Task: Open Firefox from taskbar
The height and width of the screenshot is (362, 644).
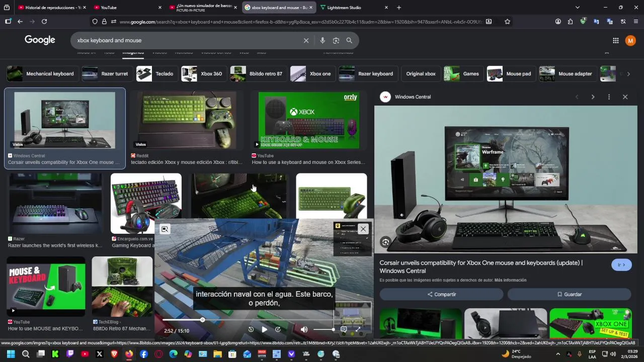Action: (x=129, y=354)
